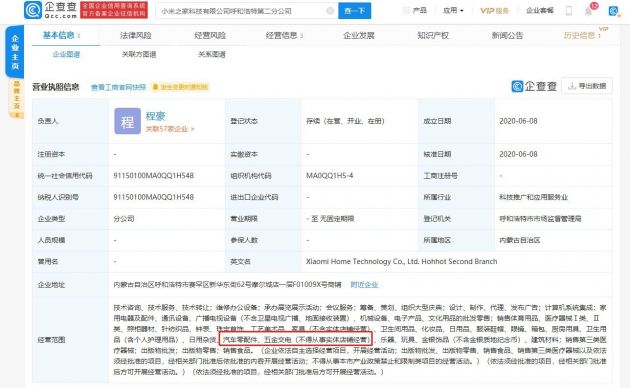Open the mobile phone icon in header

[569, 10]
